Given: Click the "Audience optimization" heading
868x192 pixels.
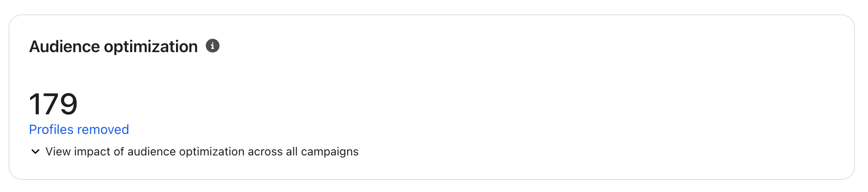Looking at the screenshot, I should [113, 47].
